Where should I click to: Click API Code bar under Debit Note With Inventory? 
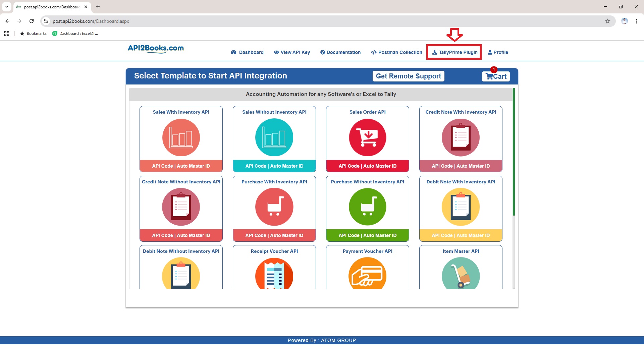461,235
